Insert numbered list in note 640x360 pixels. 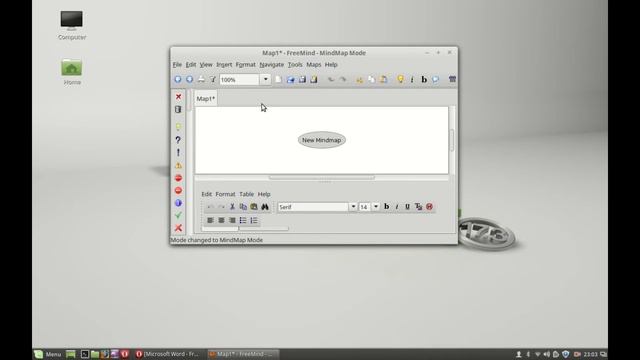tap(254, 220)
